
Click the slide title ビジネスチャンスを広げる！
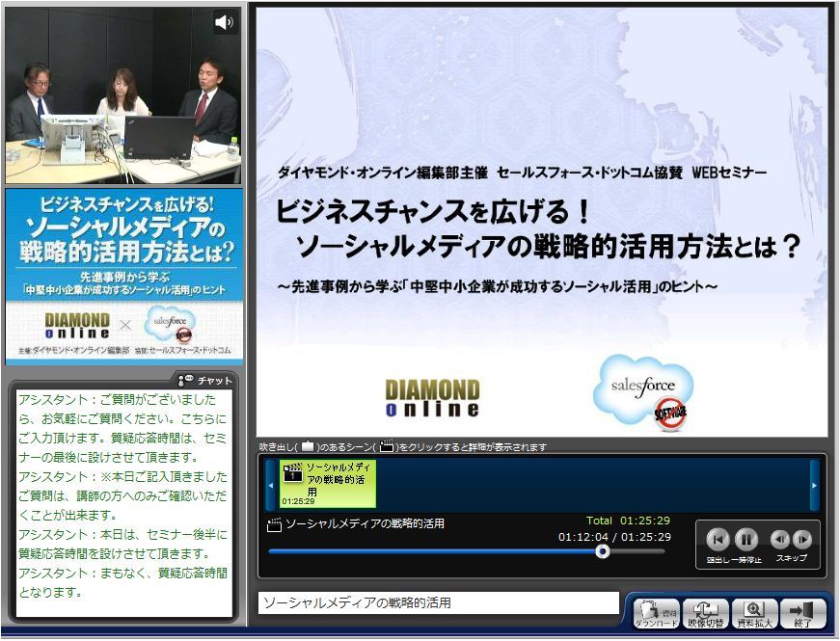pyautogui.click(x=432, y=210)
